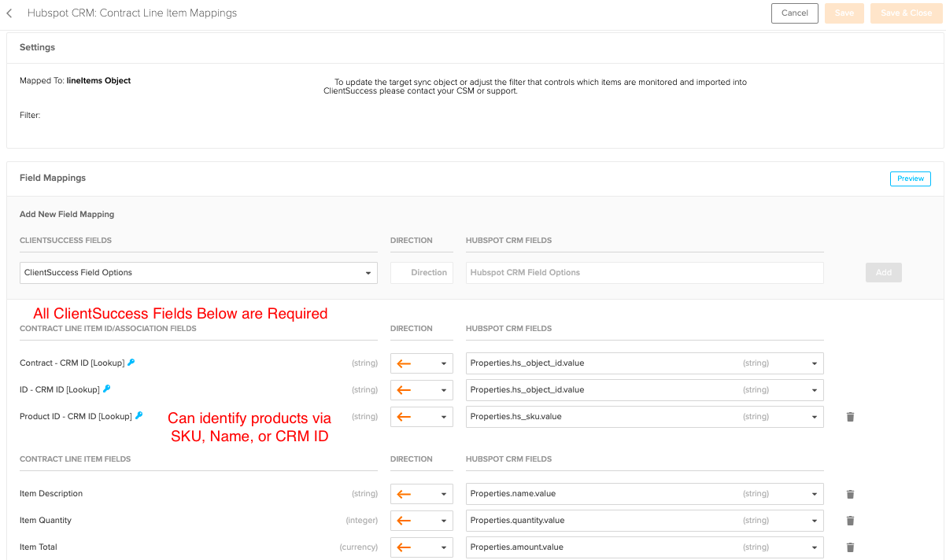Open the Properties.name.value dropdown
946x560 pixels.
(x=645, y=494)
